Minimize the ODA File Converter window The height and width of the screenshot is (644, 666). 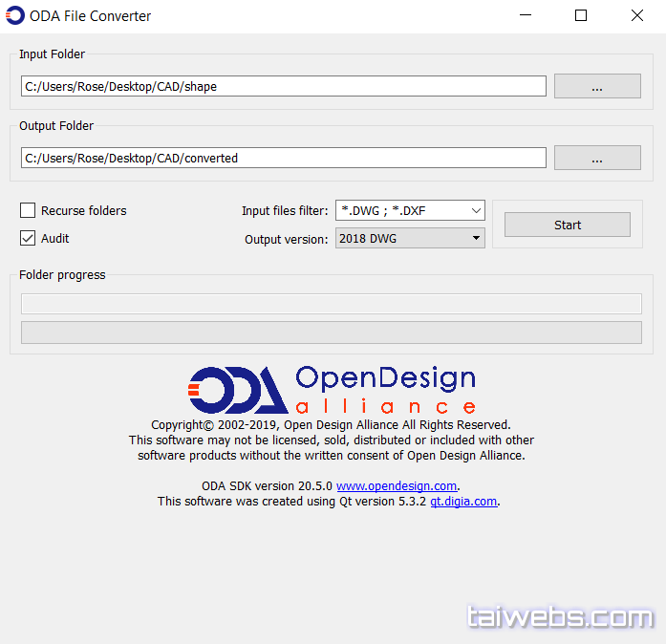click(x=526, y=16)
